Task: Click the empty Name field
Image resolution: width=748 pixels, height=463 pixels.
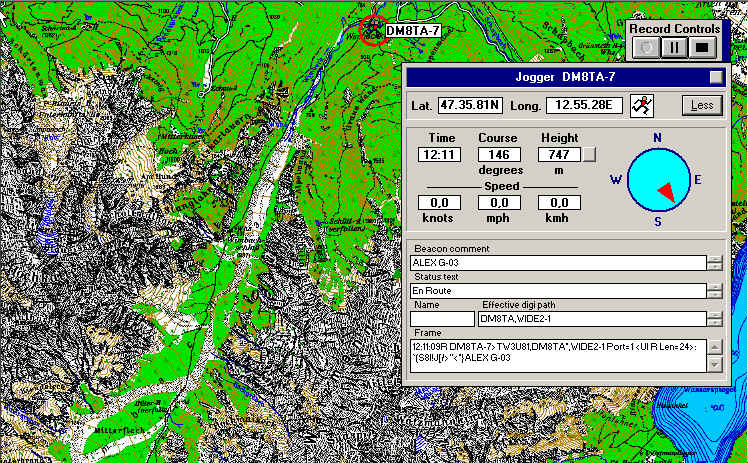Action: click(x=442, y=319)
